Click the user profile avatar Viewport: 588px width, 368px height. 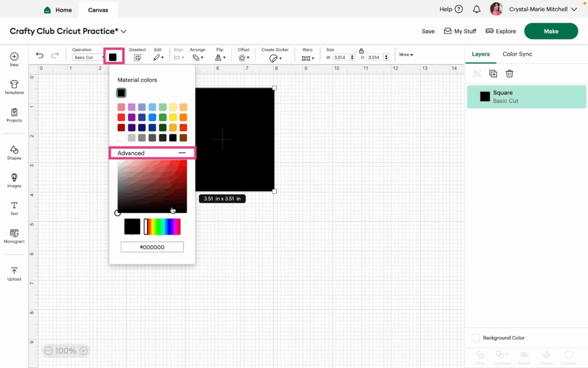496,9
